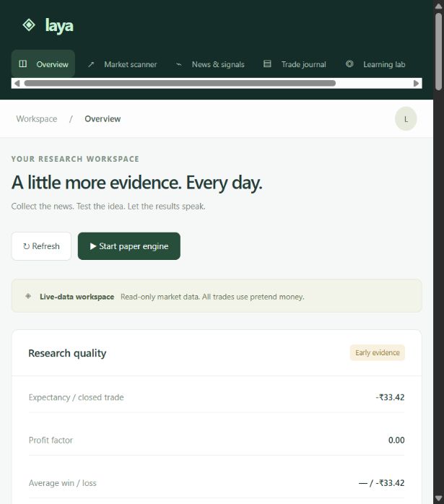Screen dimensions: 444x504
Task: Click the — / -₹33.42 average value
Action: pos(381,483)
